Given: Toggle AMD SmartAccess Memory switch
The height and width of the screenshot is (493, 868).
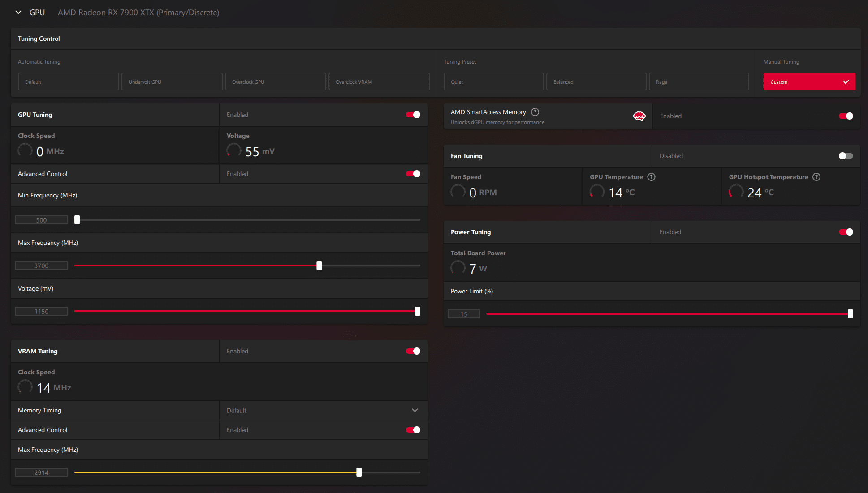Looking at the screenshot, I should click(x=846, y=116).
